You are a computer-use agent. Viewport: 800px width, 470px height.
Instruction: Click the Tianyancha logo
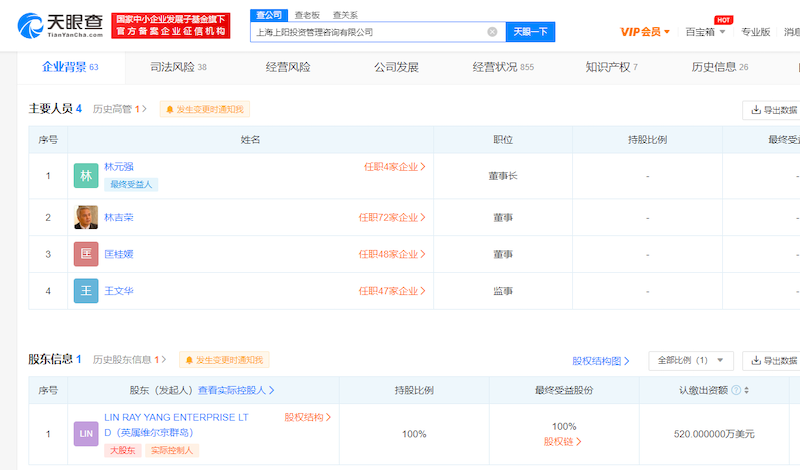point(60,24)
